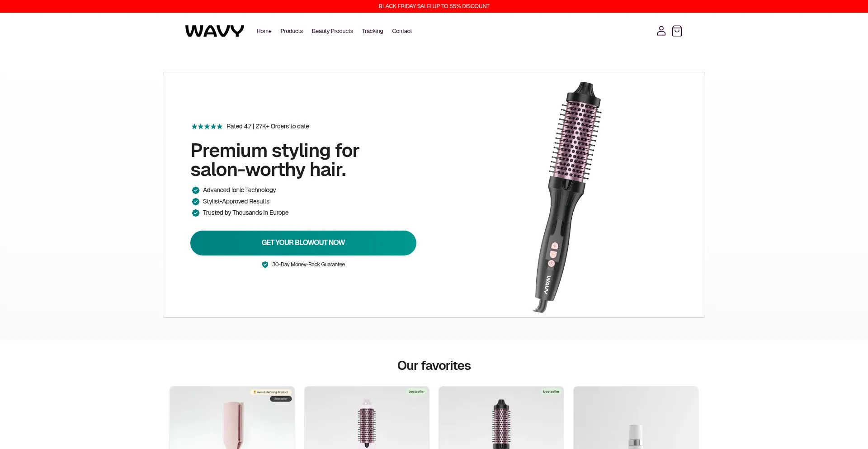This screenshot has height=449, width=868.
Task: Click the checkmark beside Advanced Ionic Technology
Action: point(196,190)
